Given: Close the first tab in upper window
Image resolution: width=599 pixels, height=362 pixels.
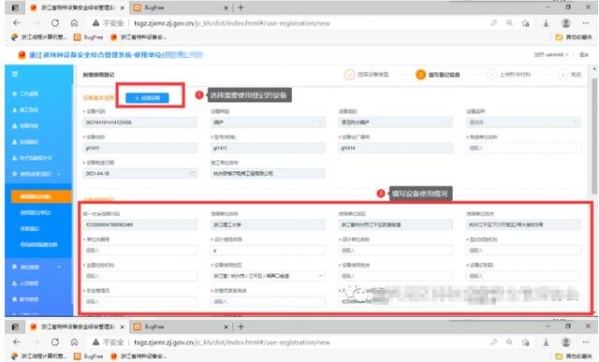Looking at the screenshot, I should [122, 7].
